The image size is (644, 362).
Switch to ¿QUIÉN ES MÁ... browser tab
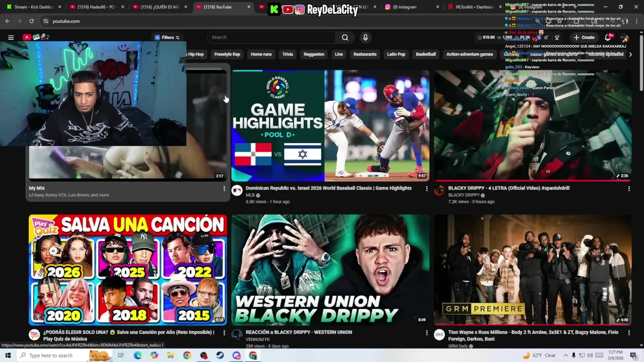coord(159,7)
